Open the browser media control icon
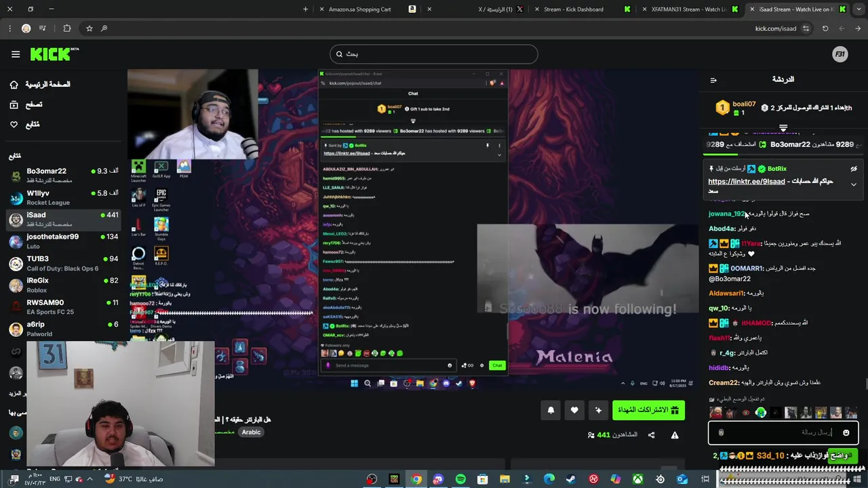 tap(43, 28)
